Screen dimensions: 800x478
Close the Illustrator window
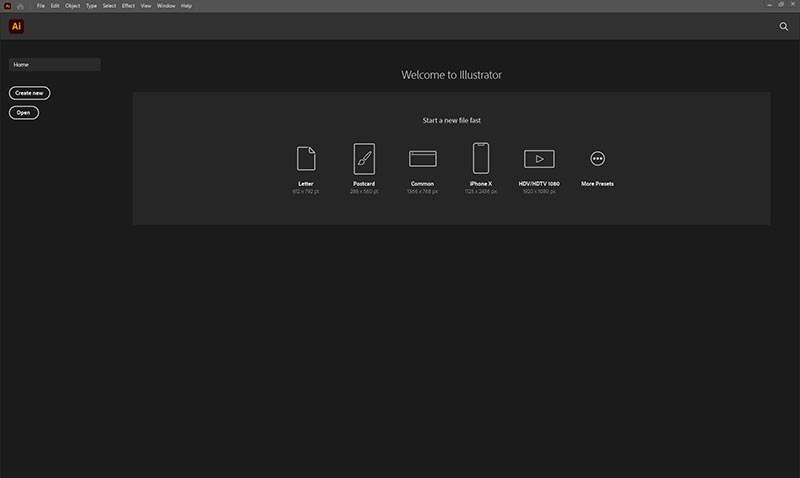(x=793, y=4)
